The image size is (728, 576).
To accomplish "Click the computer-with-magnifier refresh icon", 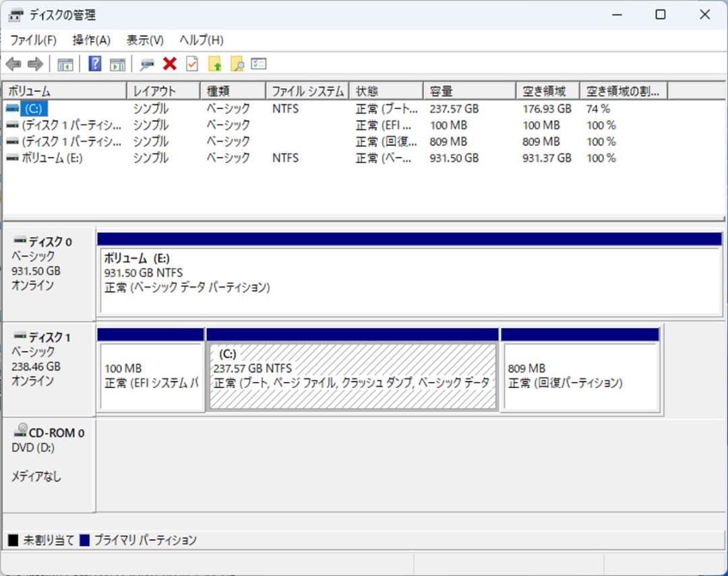I will 146,64.
